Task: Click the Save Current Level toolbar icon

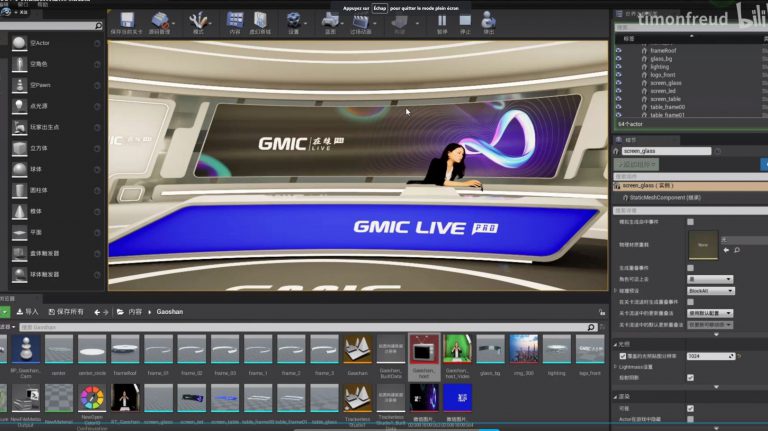Action: click(x=127, y=20)
